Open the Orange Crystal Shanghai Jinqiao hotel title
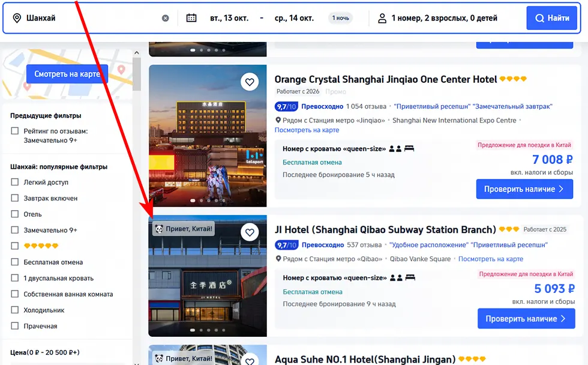The image size is (588, 365). click(385, 79)
